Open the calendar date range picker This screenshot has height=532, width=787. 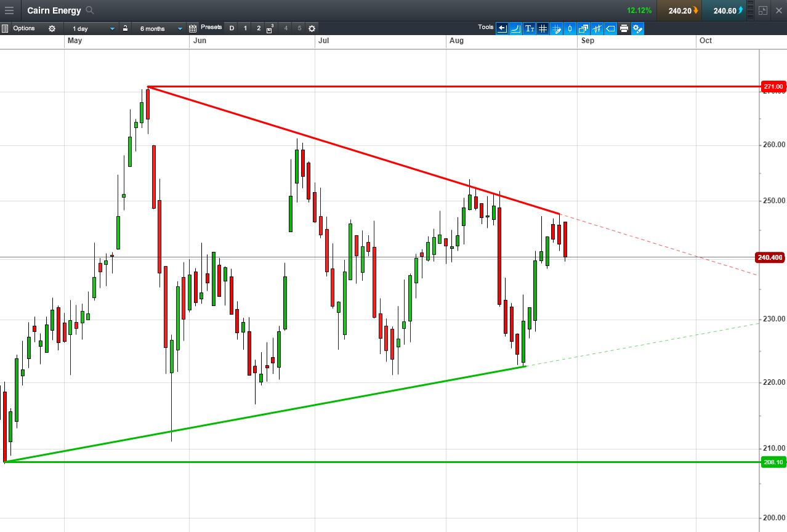point(193,28)
